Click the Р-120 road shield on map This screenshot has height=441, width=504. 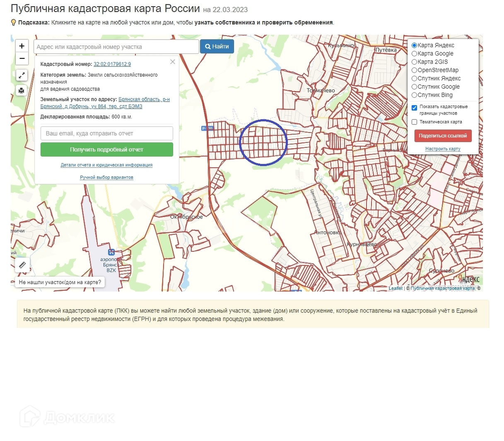coord(207,128)
